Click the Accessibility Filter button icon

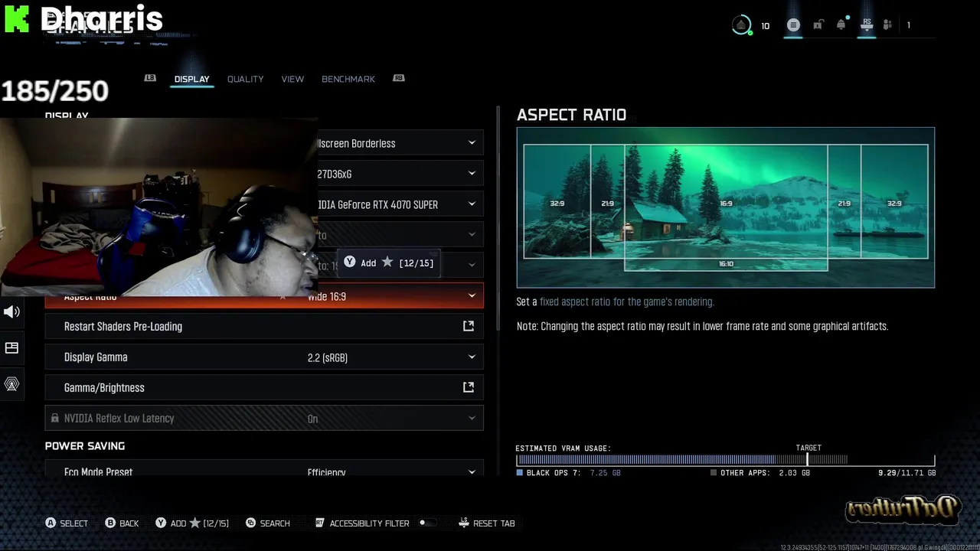pos(320,523)
